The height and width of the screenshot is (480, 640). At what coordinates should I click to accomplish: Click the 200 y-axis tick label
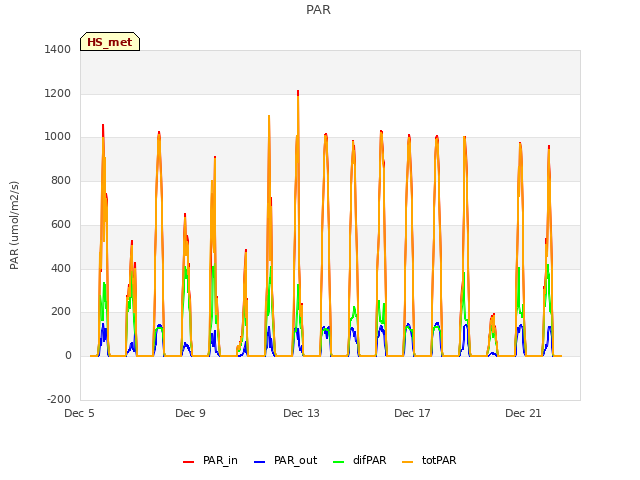coord(61,312)
